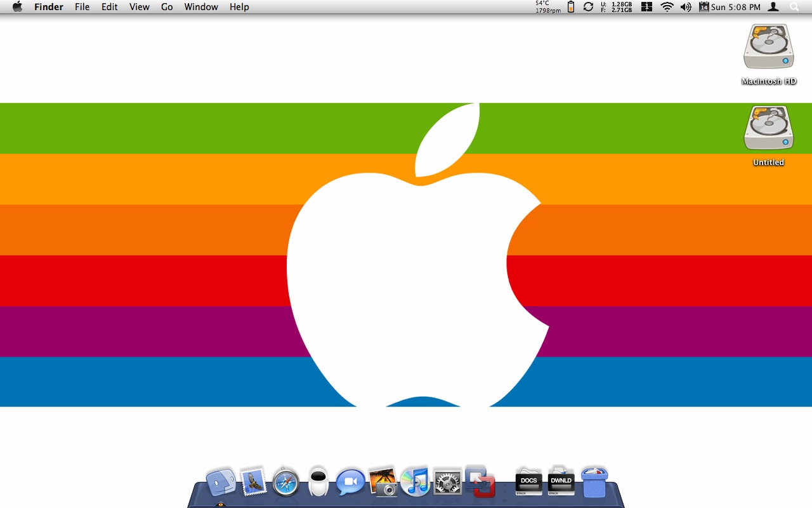Open the Go menu
The image size is (812, 508).
[x=167, y=7]
